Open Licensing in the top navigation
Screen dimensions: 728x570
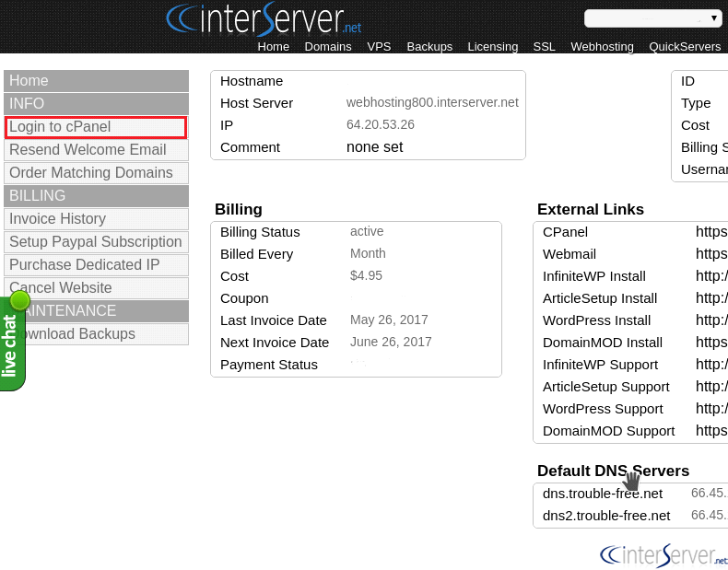[x=493, y=46]
